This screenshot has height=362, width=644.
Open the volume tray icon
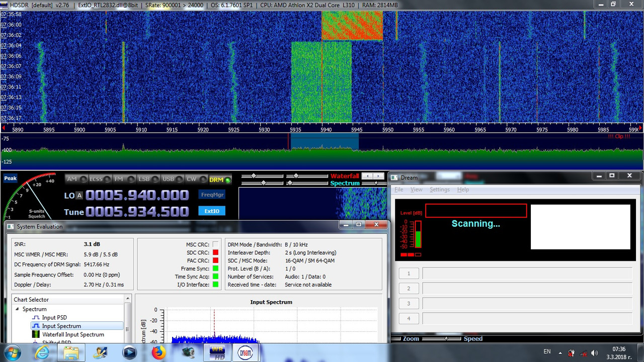tap(594, 352)
